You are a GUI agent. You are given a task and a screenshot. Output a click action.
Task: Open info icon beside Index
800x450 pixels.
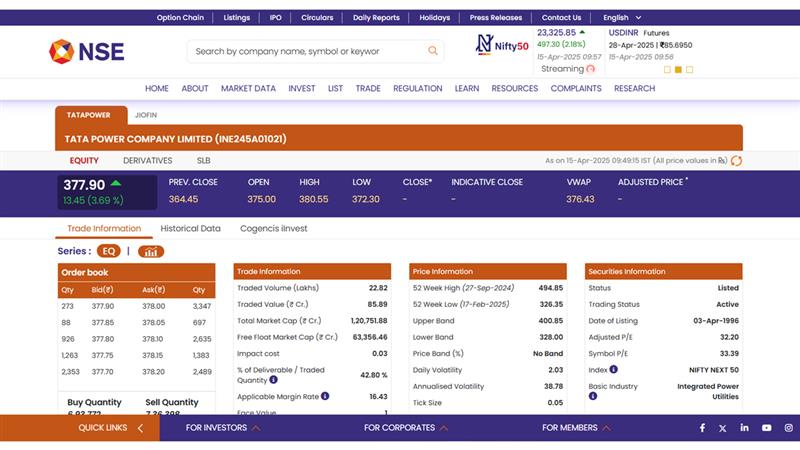tap(614, 369)
